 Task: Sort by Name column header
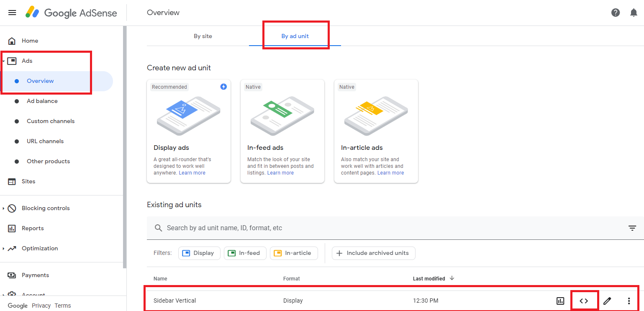click(160, 279)
